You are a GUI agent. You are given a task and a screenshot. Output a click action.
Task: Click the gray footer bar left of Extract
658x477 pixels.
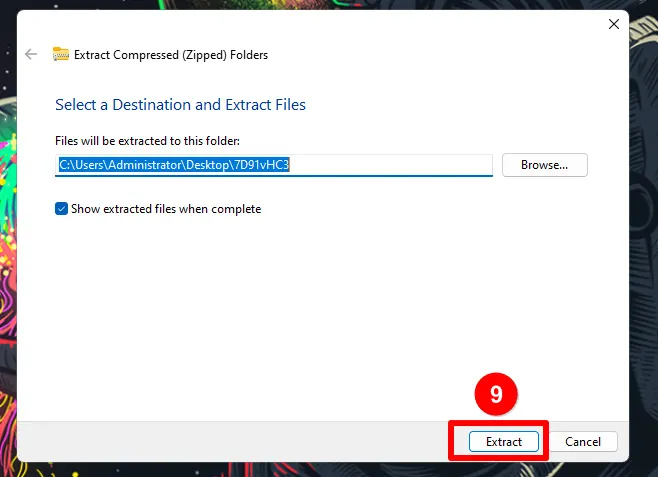point(230,441)
